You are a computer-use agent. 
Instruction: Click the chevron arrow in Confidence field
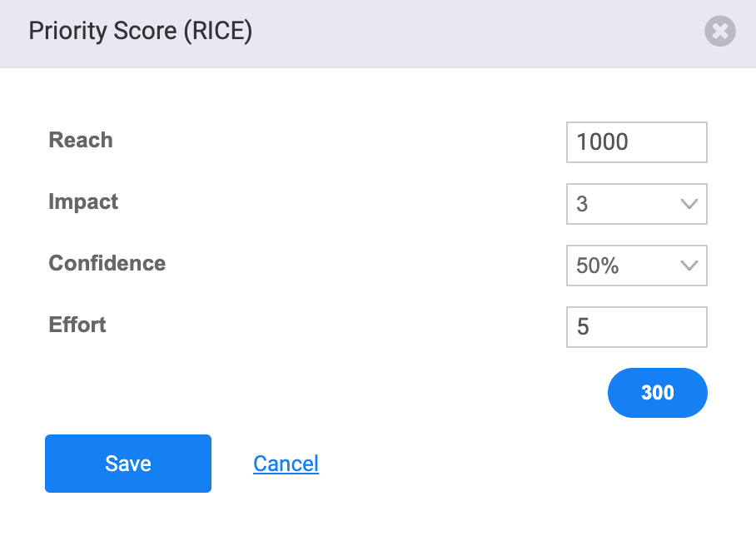click(x=689, y=266)
